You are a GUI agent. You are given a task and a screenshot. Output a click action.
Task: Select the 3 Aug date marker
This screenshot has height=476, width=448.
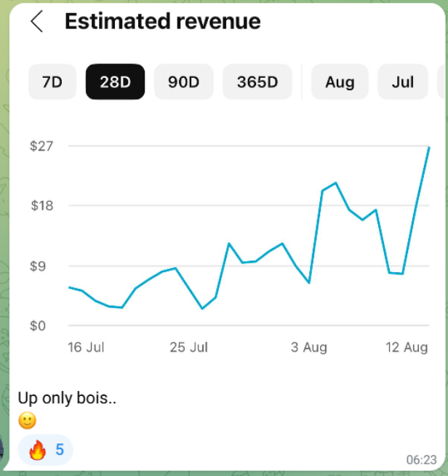[309, 347]
